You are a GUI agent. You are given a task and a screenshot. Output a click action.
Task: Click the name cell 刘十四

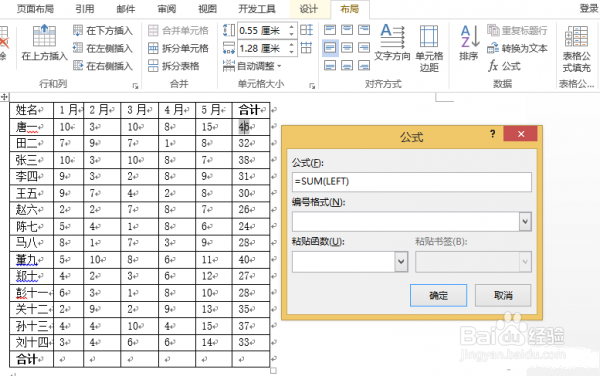(31, 342)
